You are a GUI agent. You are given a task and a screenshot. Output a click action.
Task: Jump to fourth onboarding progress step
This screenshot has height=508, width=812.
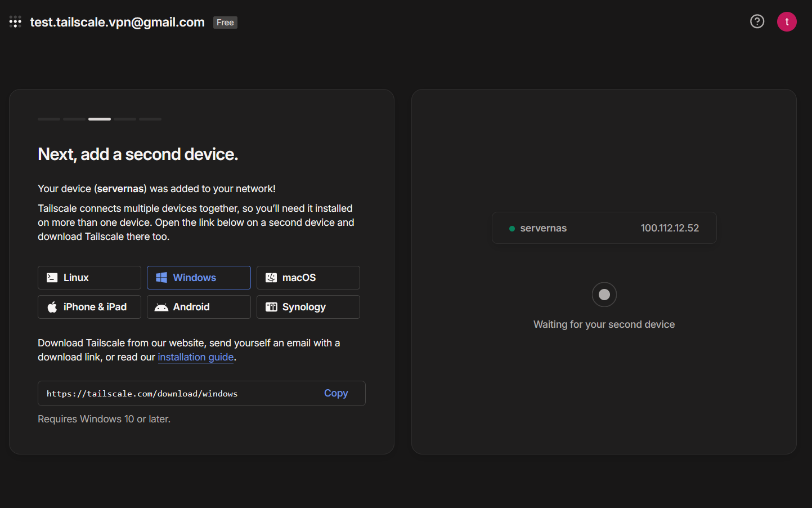pyautogui.click(x=125, y=119)
